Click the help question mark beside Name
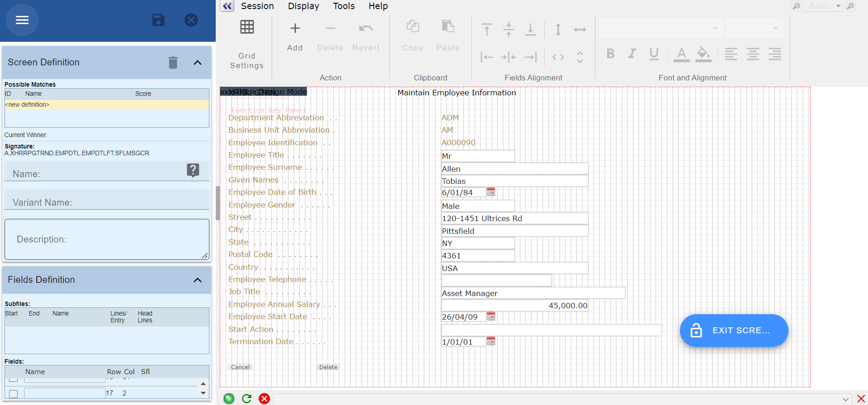The width and height of the screenshot is (868, 405). click(193, 170)
